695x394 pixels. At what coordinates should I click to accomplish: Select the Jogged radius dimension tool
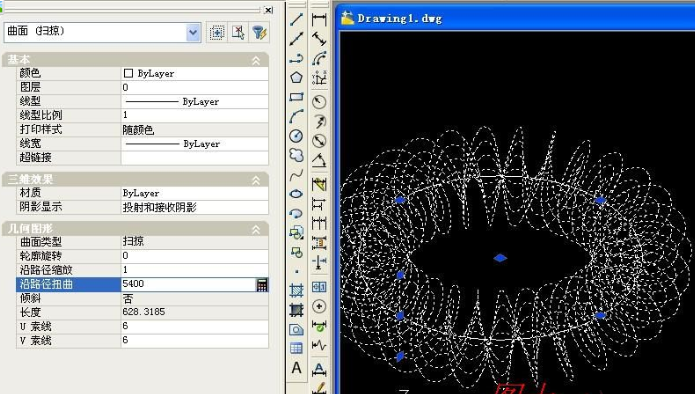click(x=319, y=121)
